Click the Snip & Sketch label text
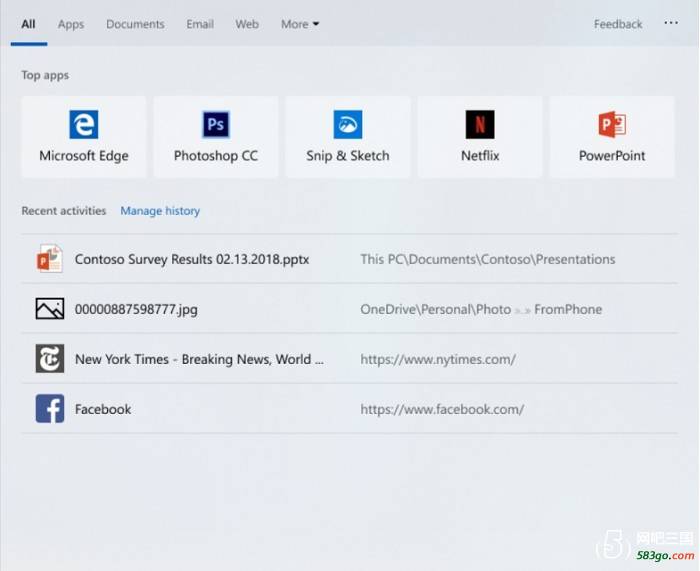This screenshot has height=571, width=700. 348,156
